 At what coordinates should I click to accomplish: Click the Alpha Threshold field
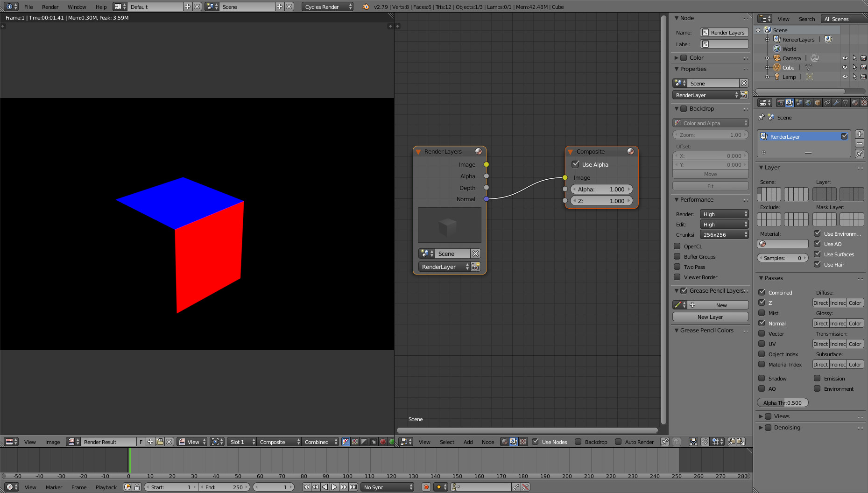point(783,402)
